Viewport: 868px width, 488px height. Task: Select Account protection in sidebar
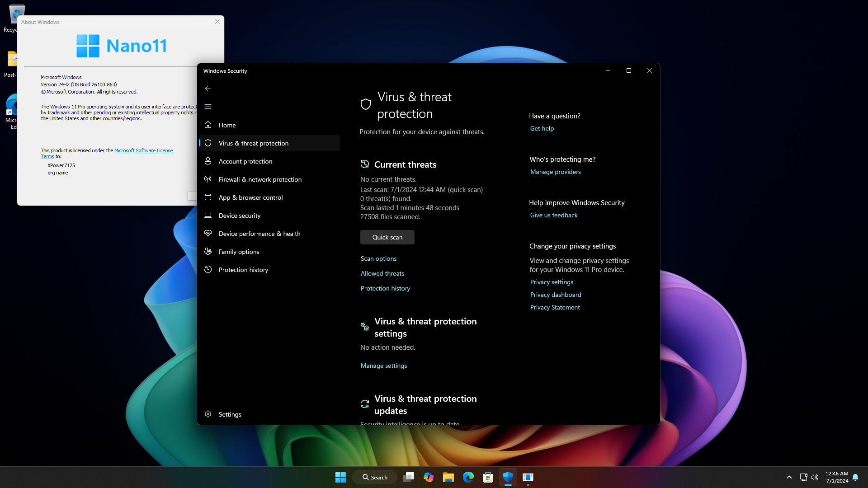(x=245, y=161)
